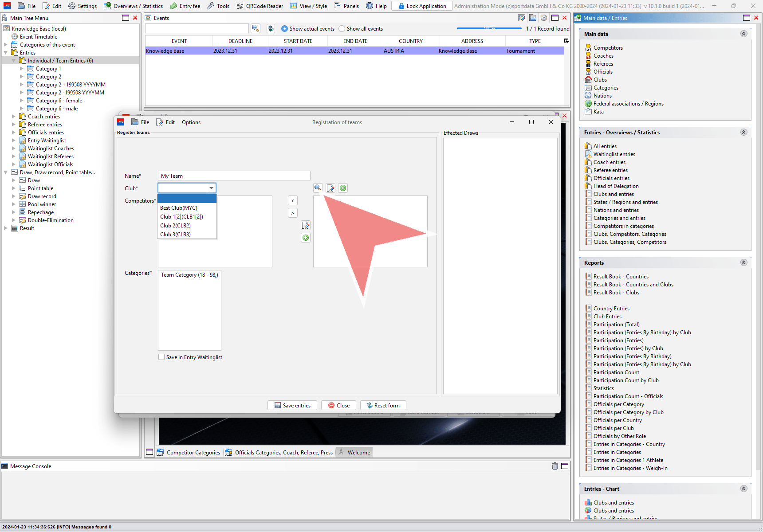Click the Reset form button

tap(383, 406)
